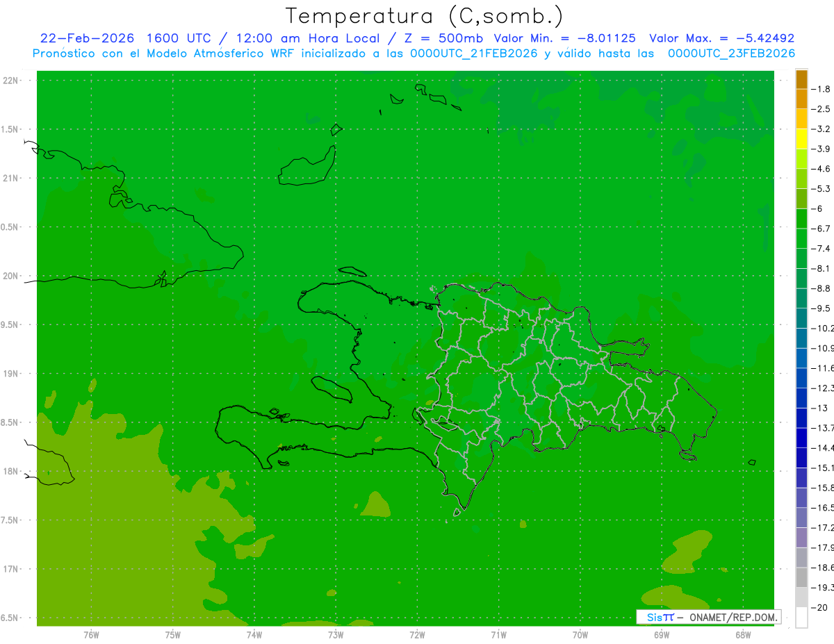Click the "76W" longitude label
This screenshot has width=834, height=644.
click(x=91, y=635)
